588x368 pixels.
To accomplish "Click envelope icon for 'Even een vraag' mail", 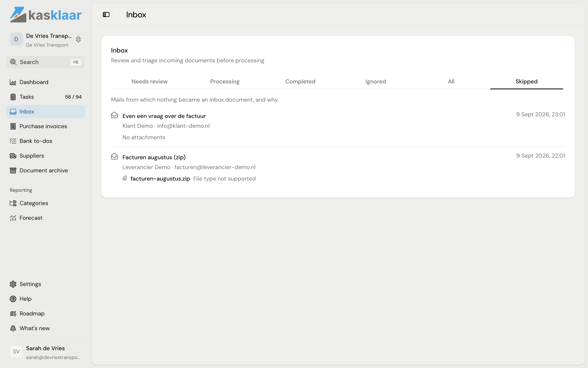I will pyautogui.click(x=114, y=115).
